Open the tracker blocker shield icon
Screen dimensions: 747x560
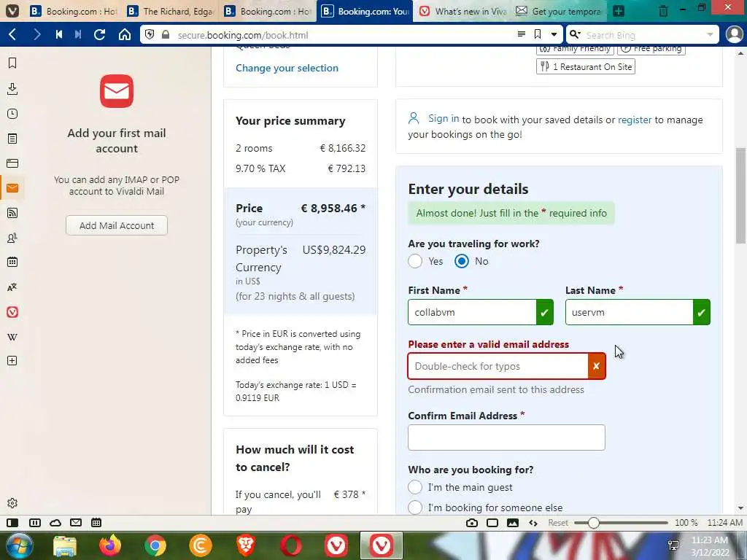tap(150, 35)
